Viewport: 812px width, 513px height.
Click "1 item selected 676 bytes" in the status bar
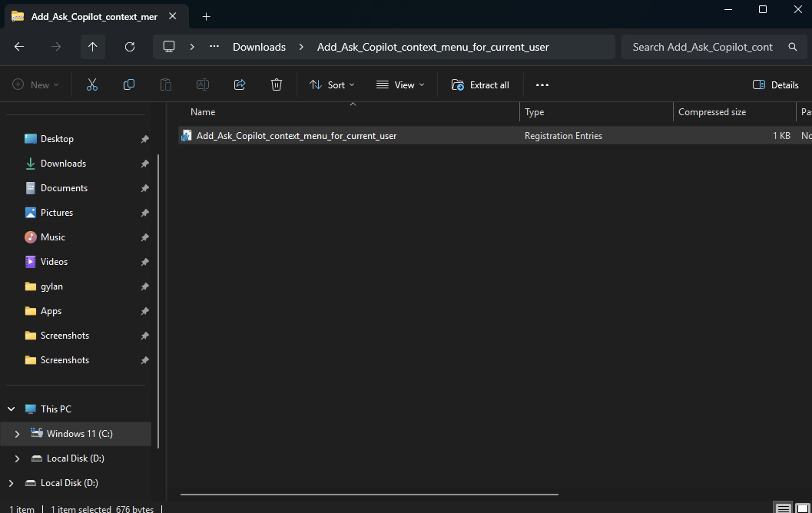(102, 509)
